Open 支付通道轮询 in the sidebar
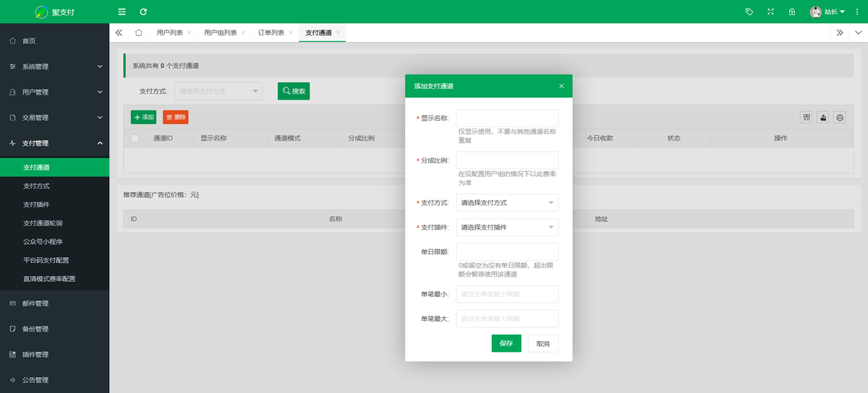Image resolution: width=868 pixels, height=393 pixels. click(54, 223)
